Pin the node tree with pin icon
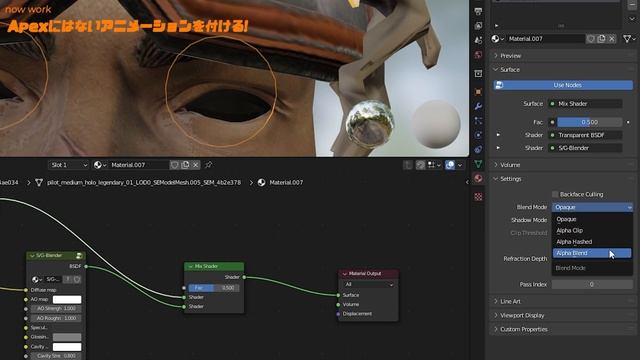 pyautogui.click(x=209, y=165)
